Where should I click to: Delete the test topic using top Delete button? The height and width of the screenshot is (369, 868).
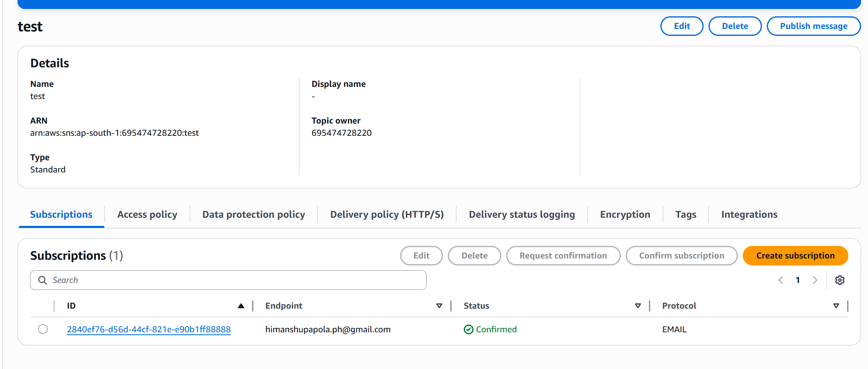coord(735,26)
